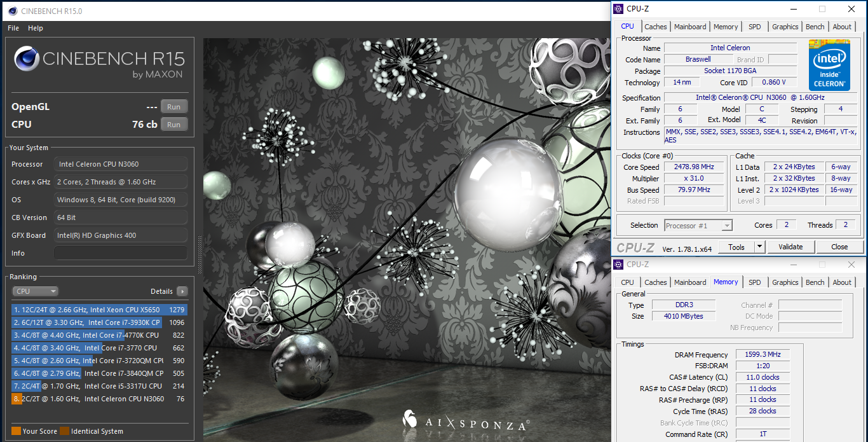Switch to Caches tab in lower CPU-Z window
Image resolution: width=868 pixels, height=442 pixels.
pyautogui.click(x=656, y=282)
